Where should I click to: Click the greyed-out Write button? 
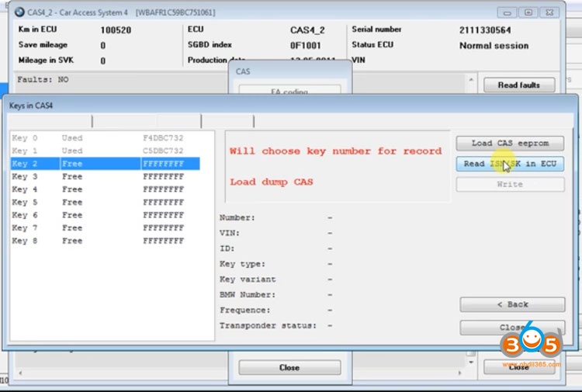510,184
